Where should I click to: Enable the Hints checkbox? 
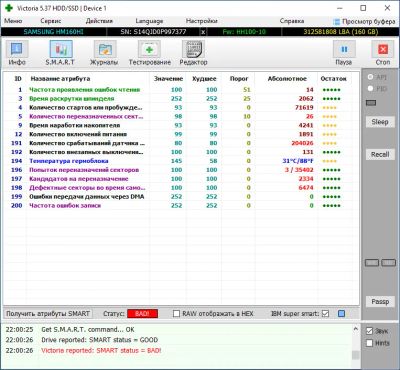pos(369,343)
